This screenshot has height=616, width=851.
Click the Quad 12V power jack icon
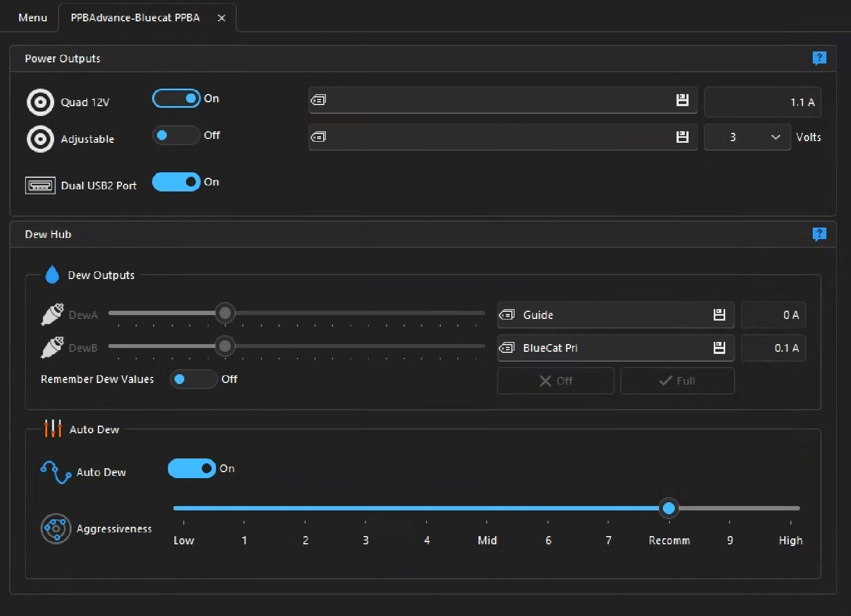[x=40, y=102]
